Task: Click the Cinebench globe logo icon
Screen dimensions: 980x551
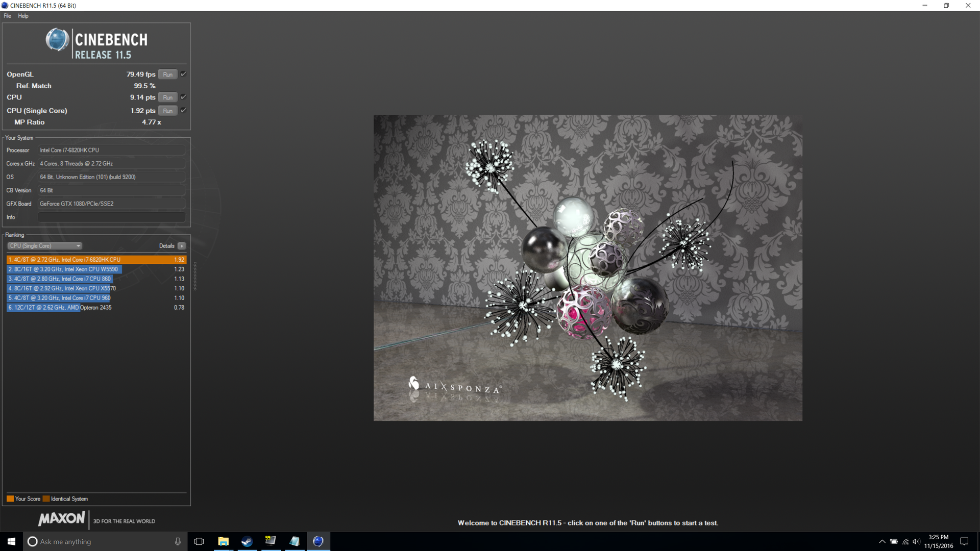Action: tap(57, 40)
